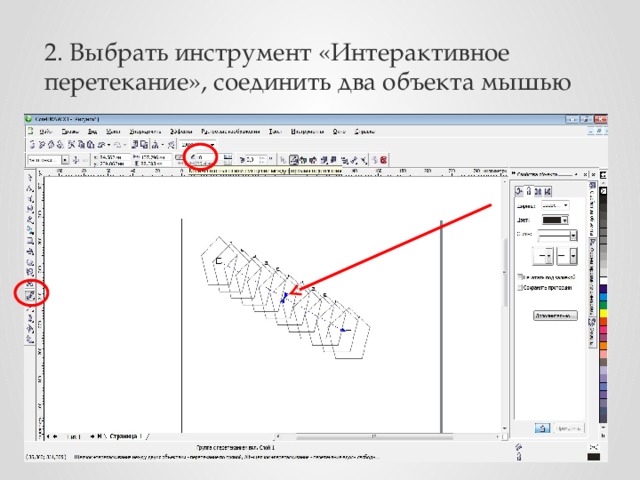Click the Copy icon in toolbar

point(81,144)
